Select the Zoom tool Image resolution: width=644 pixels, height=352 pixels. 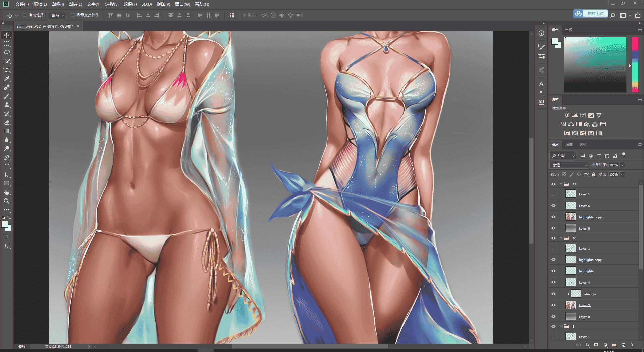(x=7, y=201)
